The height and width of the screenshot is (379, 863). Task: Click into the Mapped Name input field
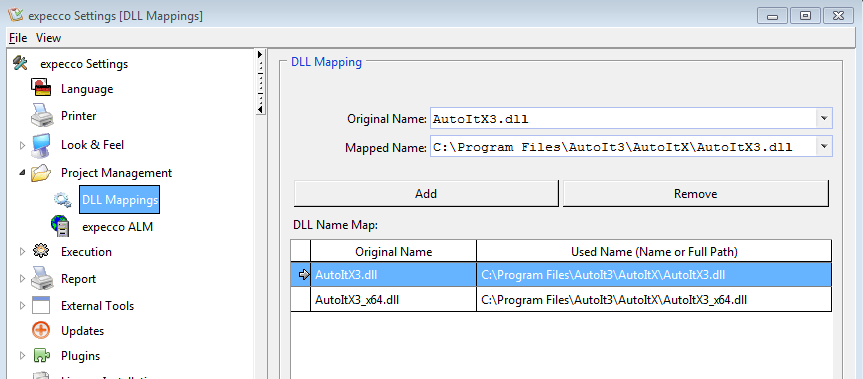point(623,146)
